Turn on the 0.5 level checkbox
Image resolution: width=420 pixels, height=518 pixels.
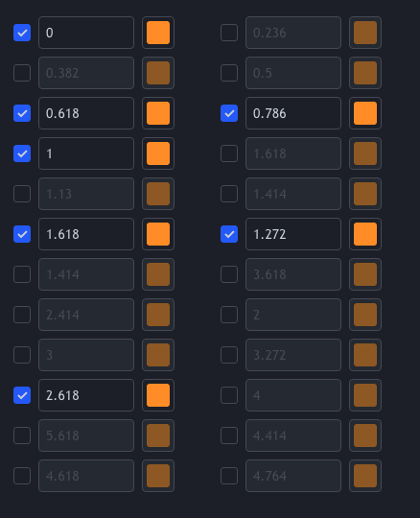pos(229,73)
